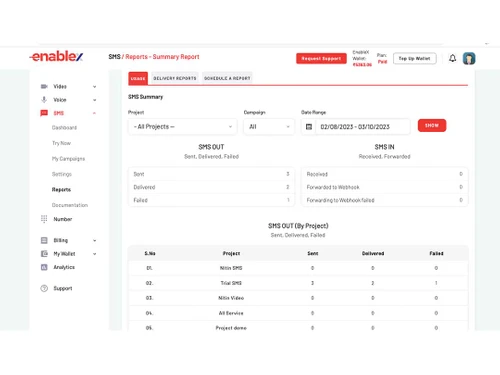Viewport: 500px width, 375px height.
Task: Click the Sent row in SMS OUT
Action: [211, 174]
